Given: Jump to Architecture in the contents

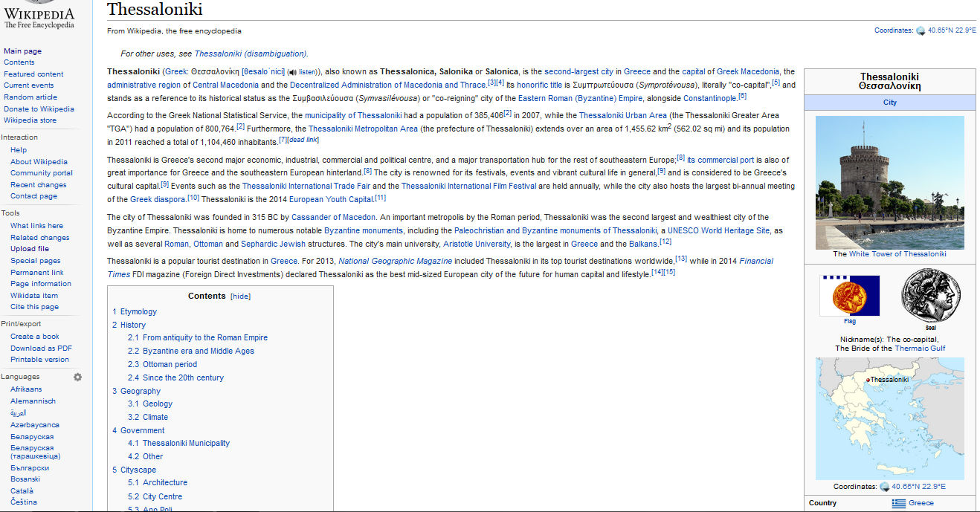Looking at the screenshot, I should click(165, 483).
